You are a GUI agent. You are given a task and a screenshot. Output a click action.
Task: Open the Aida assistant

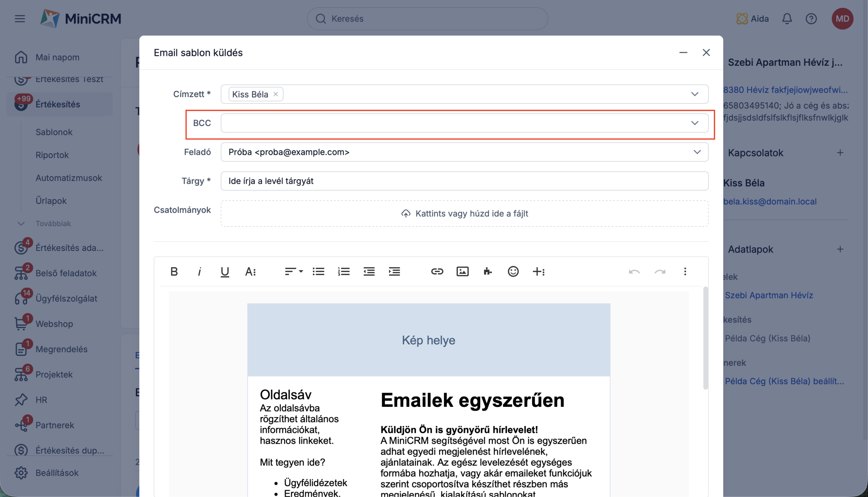click(753, 18)
